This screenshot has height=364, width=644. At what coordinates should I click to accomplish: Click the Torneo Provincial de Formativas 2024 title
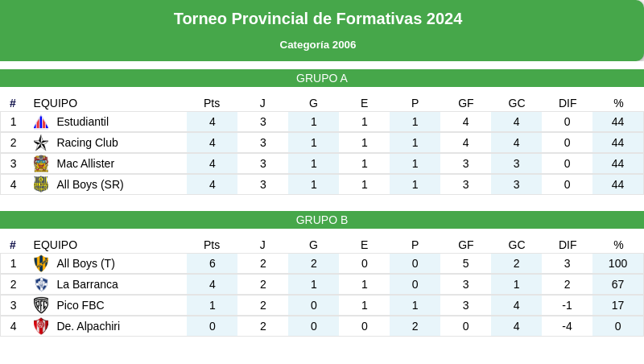click(318, 19)
